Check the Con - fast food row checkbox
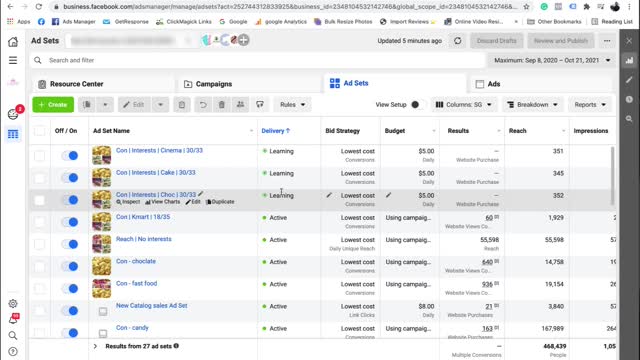The width and height of the screenshot is (640, 360). tap(40, 289)
